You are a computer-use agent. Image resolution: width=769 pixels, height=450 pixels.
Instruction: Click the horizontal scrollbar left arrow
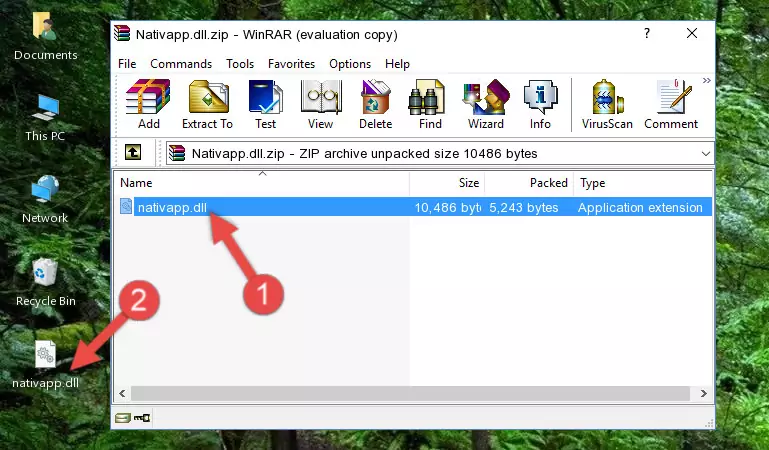pos(122,393)
